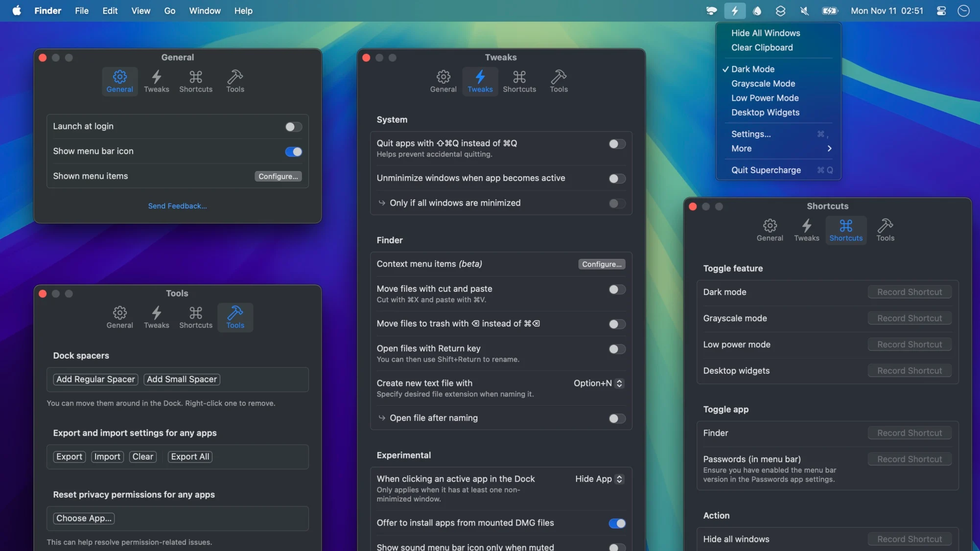Open the General tab in the Tweaks window

(x=443, y=81)
